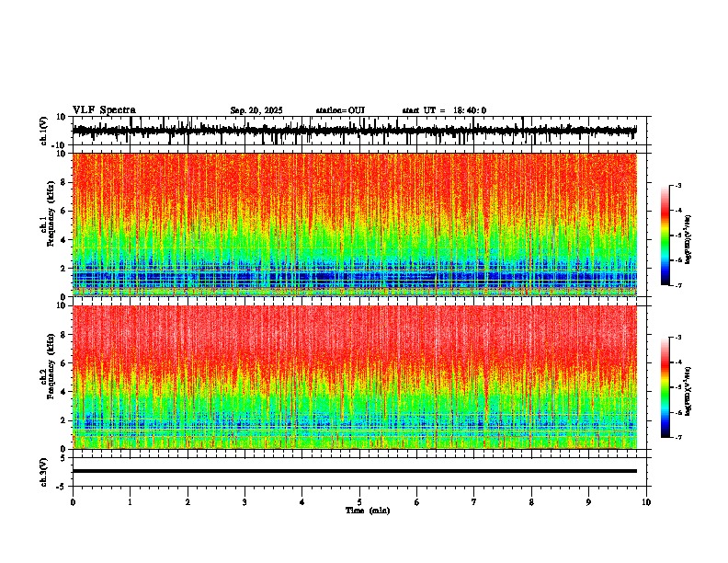The height and width of the screenshot is (563, 728).
Task: Click the ch.1 voltage waveform trace panel
Action: click(x=361, y=131)
